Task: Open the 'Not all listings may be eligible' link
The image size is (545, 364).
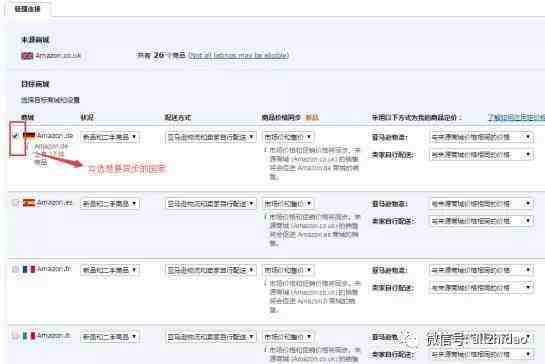Action: pyautogui.click(x=239, y=55)
